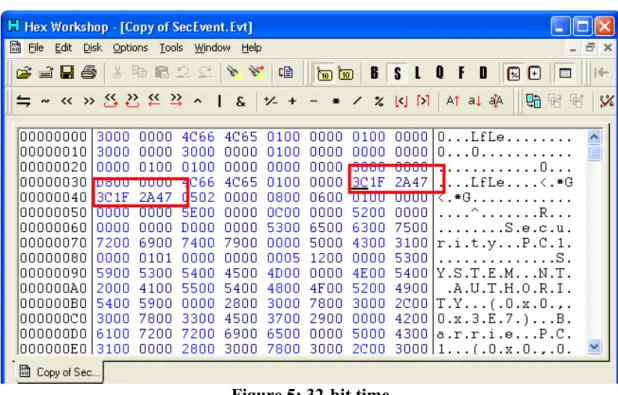Viewport: 618px width, 395px height.
Task: Click the Print icon
Action: coord(89,73)
